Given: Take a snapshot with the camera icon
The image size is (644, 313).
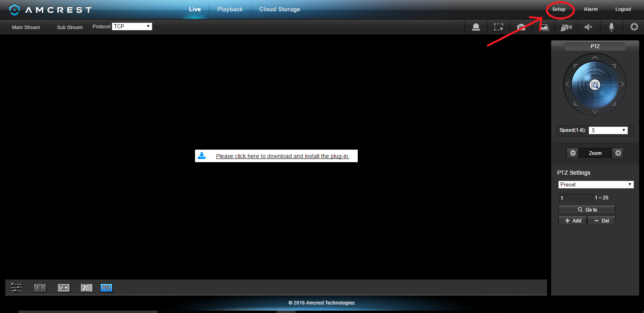Looking at the screenshot, I should (x=521, y=27).
